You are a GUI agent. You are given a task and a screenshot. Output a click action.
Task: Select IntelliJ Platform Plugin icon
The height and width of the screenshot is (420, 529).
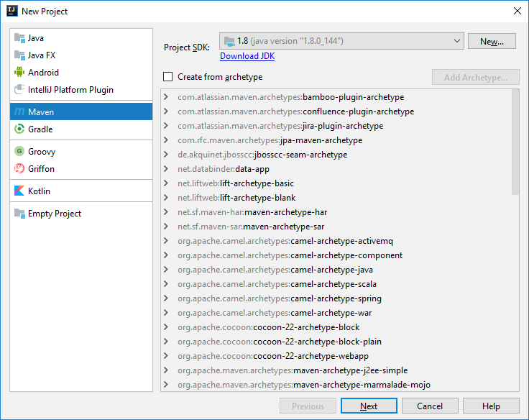click(19, 90)
